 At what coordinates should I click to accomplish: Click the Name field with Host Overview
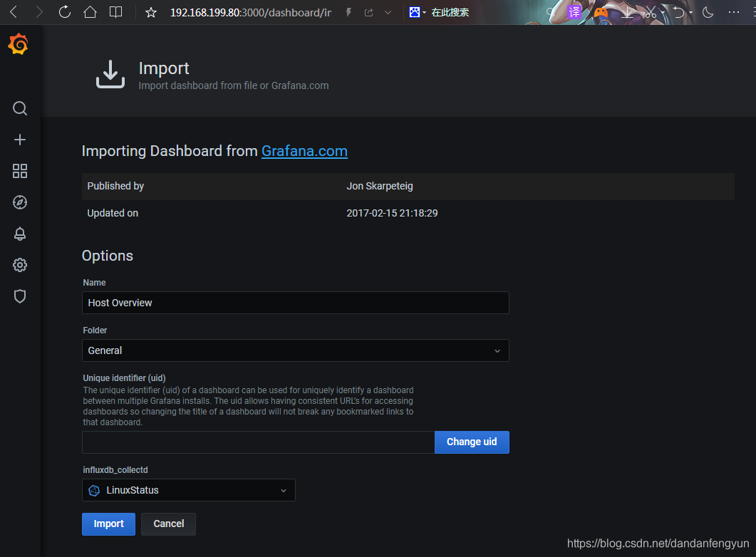pyautogui.click(x=296, y=303)
